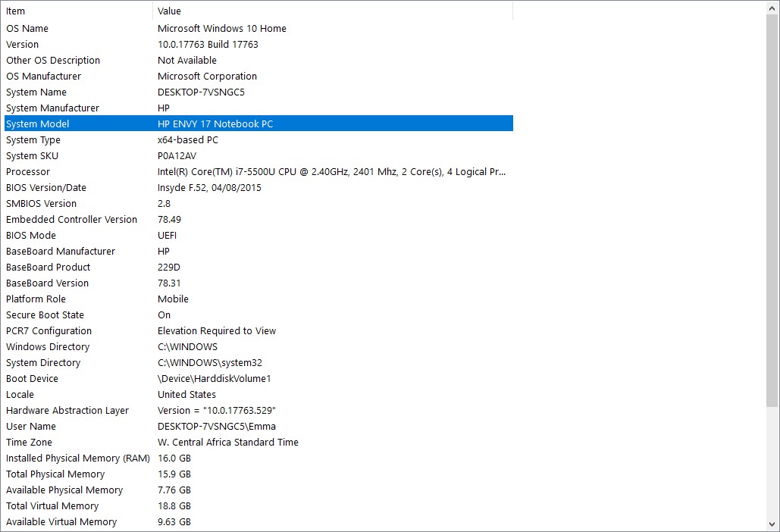Click the 78.49 value
The image size is (780, 532).
coord(170,219)
